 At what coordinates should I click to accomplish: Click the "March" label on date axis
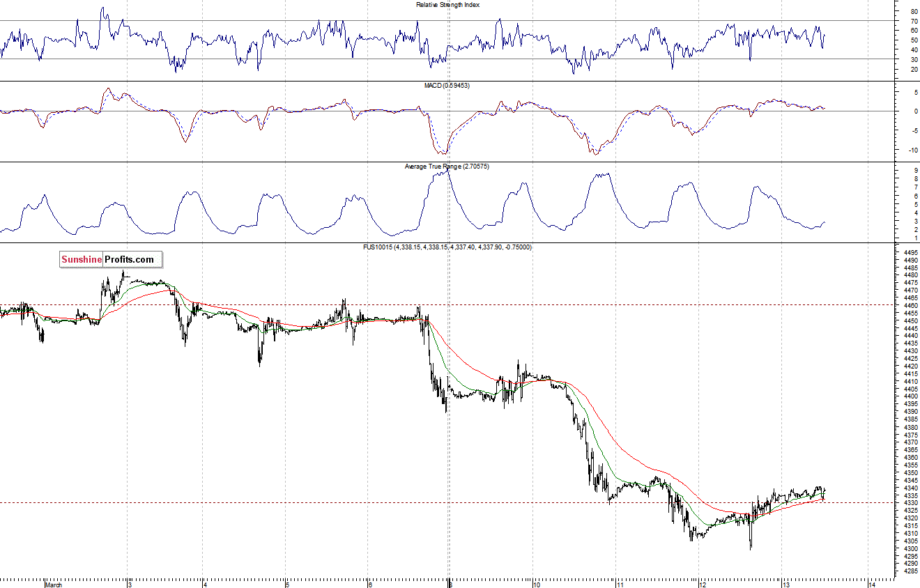(x=54, y=585)
